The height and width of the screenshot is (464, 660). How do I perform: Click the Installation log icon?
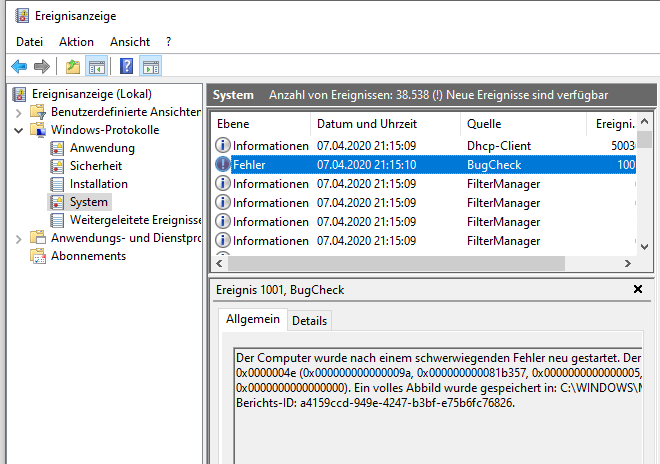pyautogui.click(x=57, y=184)
